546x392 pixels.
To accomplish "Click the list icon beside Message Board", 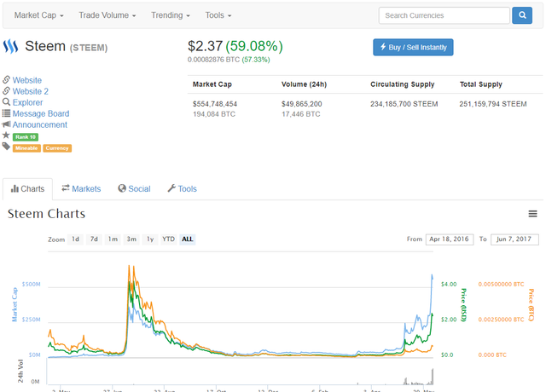I will [x=6, y=113].
